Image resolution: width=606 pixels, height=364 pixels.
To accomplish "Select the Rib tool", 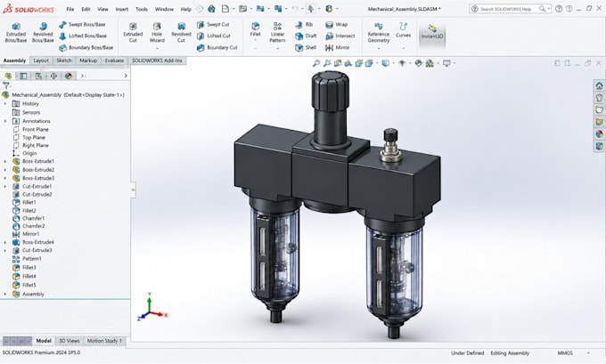I will coord(304,24).
